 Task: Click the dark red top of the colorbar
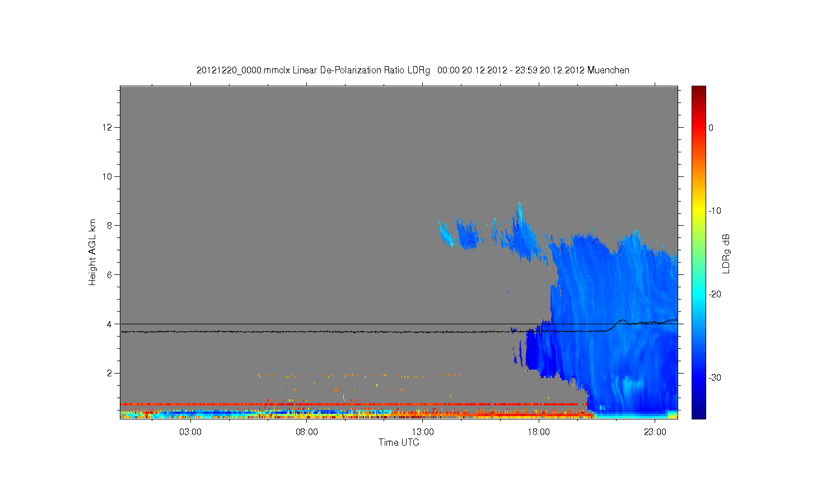tap(698, 91)
